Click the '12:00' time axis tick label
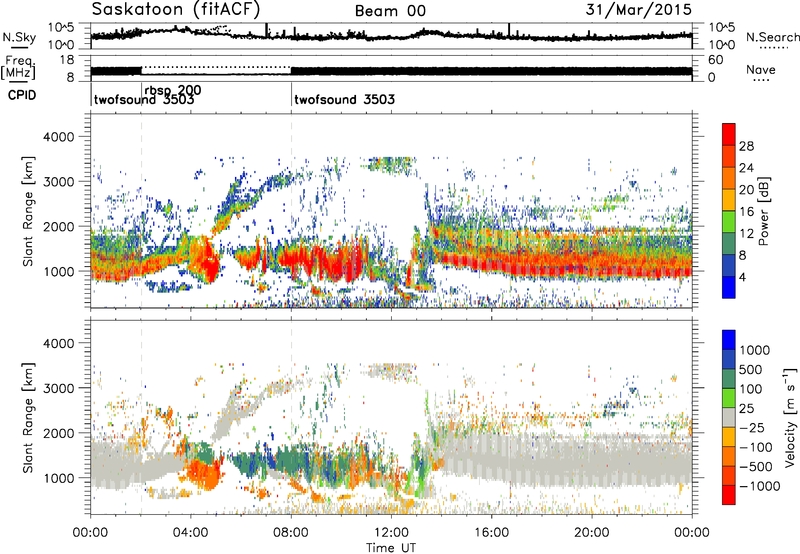The image size is (800, 554). pos(391,533)
